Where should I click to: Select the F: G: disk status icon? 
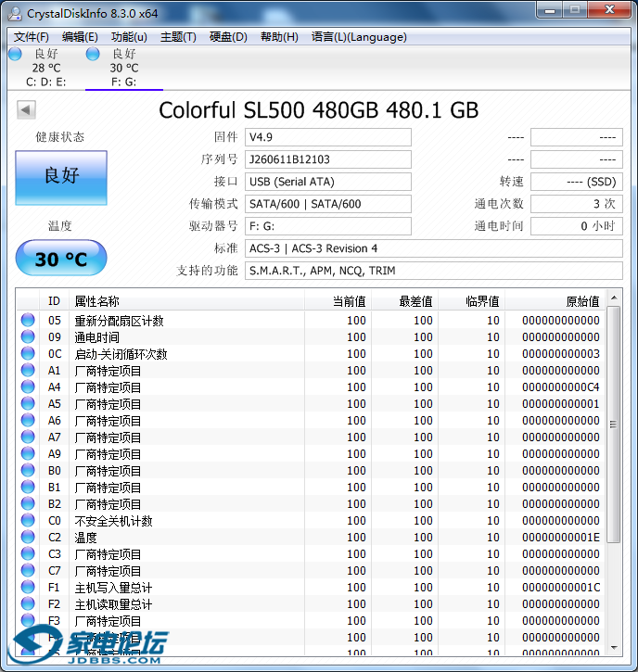93,54
